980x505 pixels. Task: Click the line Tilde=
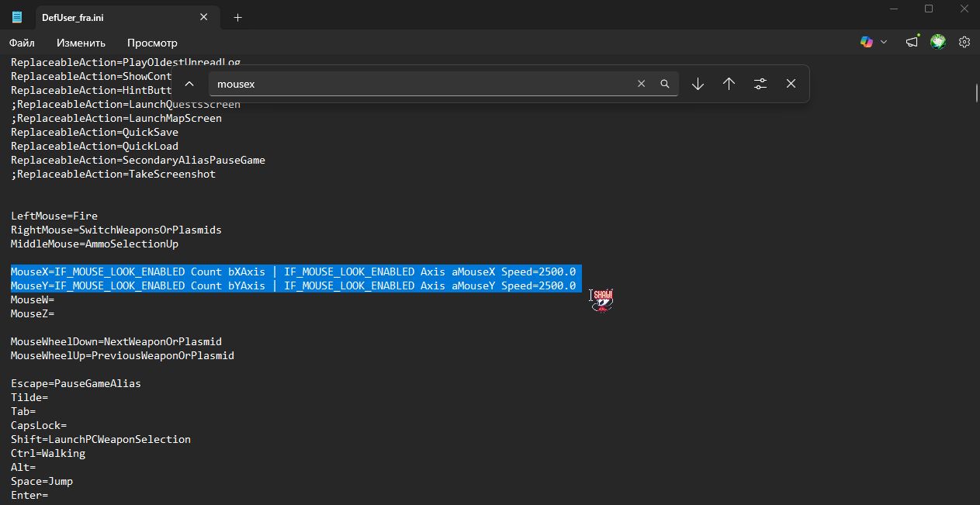click(29, 397)
